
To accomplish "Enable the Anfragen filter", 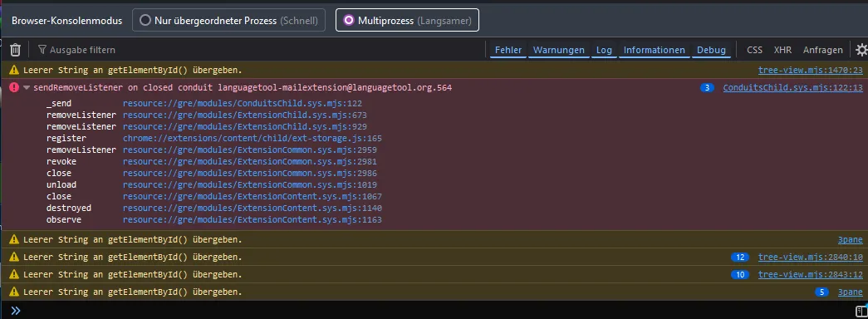I will [822, 50].
